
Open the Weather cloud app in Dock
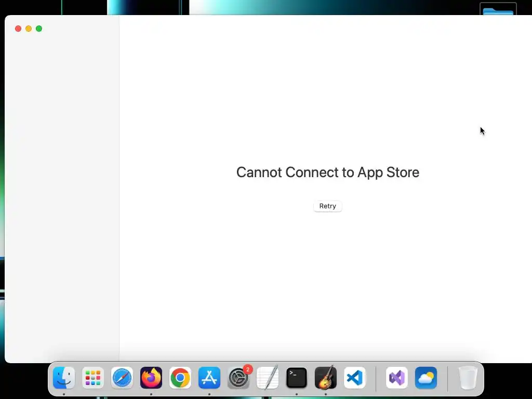426,378
